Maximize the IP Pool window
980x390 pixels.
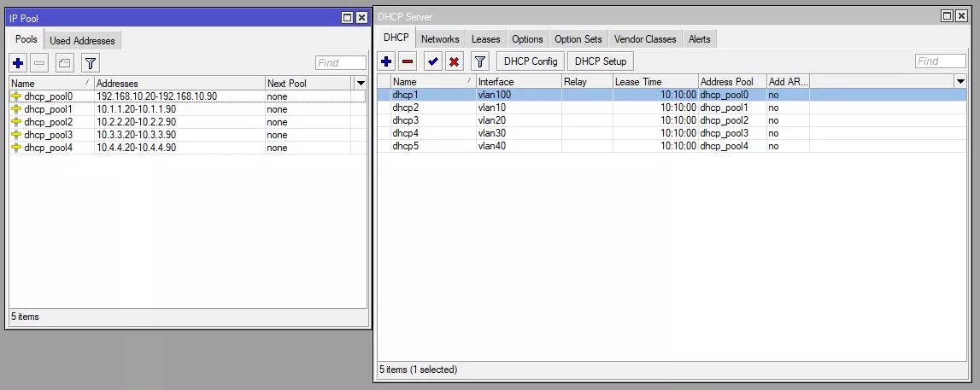pyautogui.click(x=348, y=18)
